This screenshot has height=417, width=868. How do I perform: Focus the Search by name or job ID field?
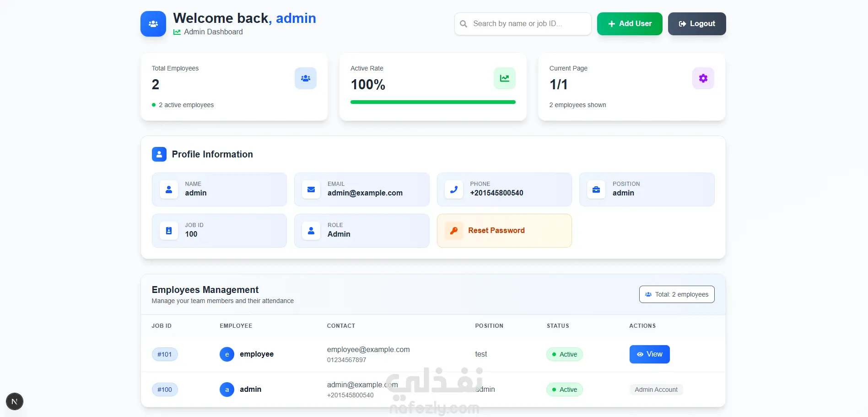(523, 24)
